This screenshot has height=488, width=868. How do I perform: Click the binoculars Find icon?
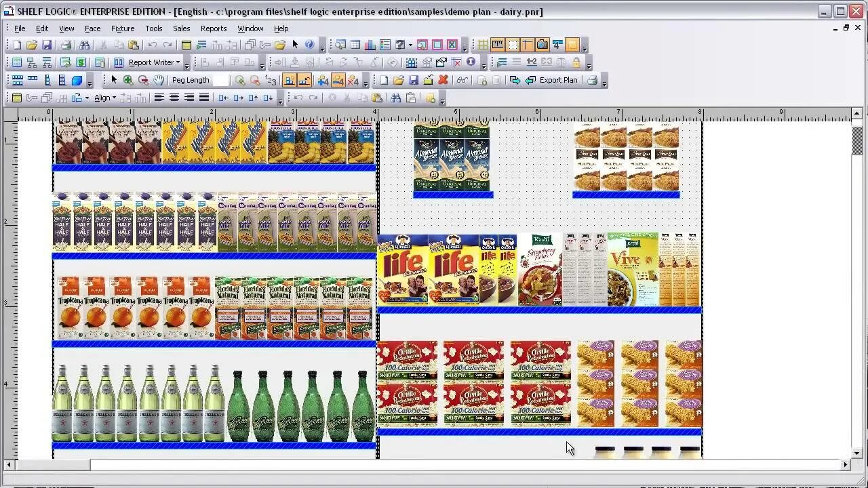(x=85, y=45)
